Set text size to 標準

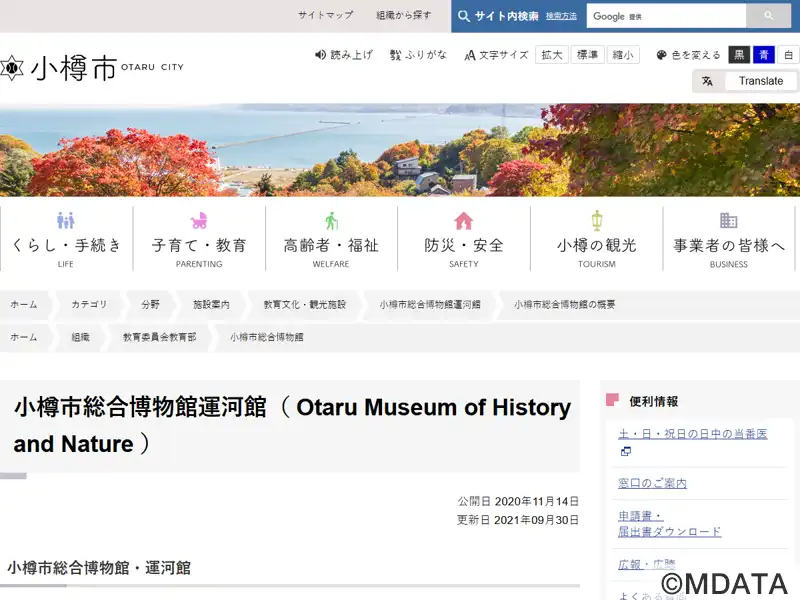[x=588, y=55]
